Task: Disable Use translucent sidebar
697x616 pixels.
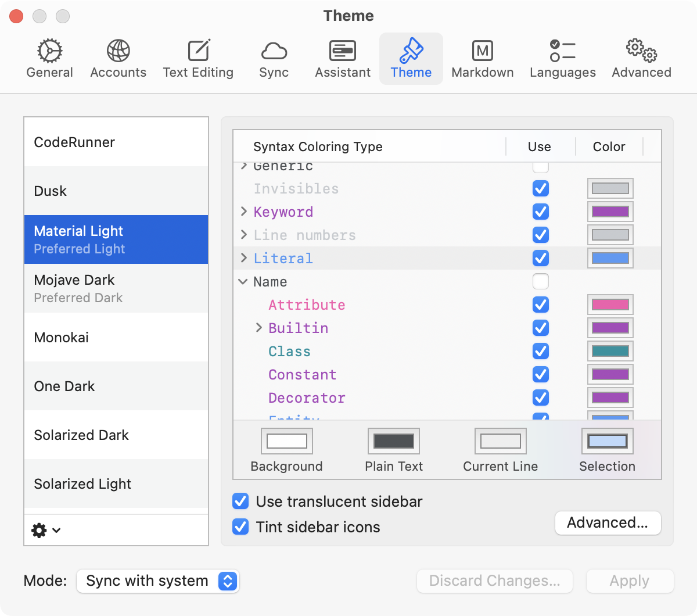Action: (240, 501)
